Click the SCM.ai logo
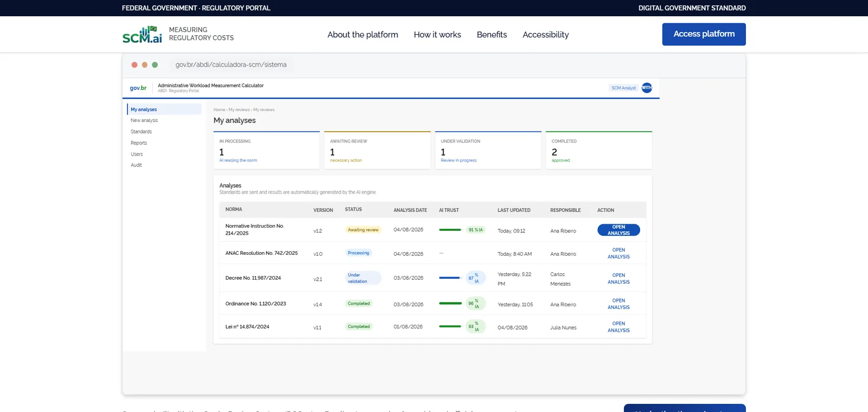 tap(142, 34)
